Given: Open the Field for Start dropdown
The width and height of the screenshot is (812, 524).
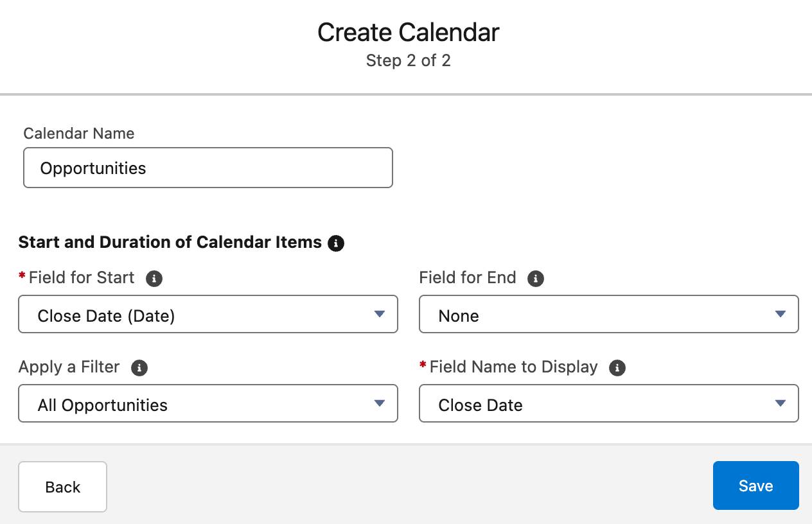Looking at the screenshot, I should pyautogui.click(x=208, y=314).
